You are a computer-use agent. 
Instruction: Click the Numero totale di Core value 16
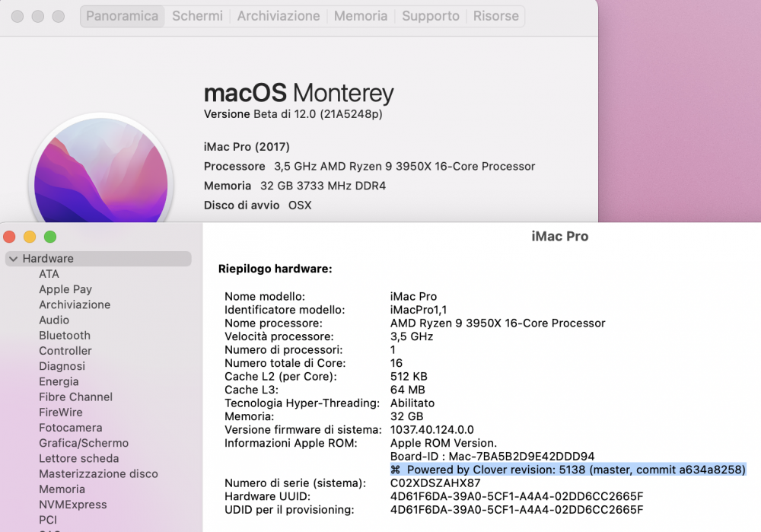coord(396,364)
